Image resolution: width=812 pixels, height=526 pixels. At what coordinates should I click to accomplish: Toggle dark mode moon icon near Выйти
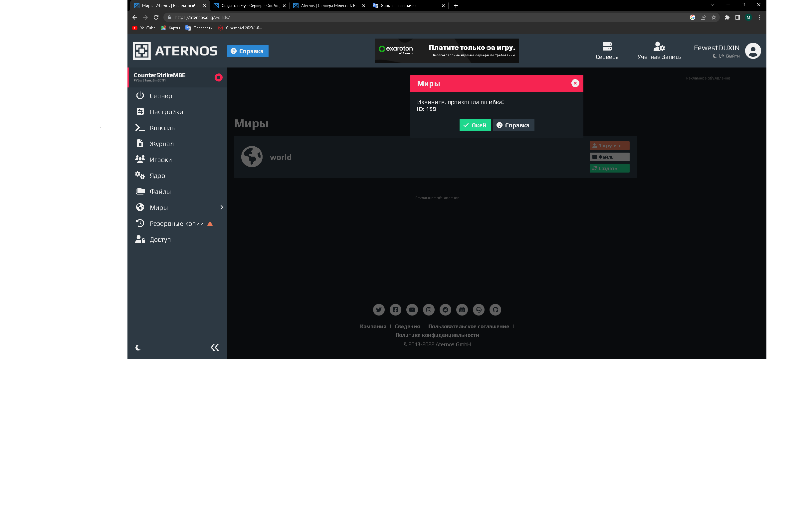(714, 56)
